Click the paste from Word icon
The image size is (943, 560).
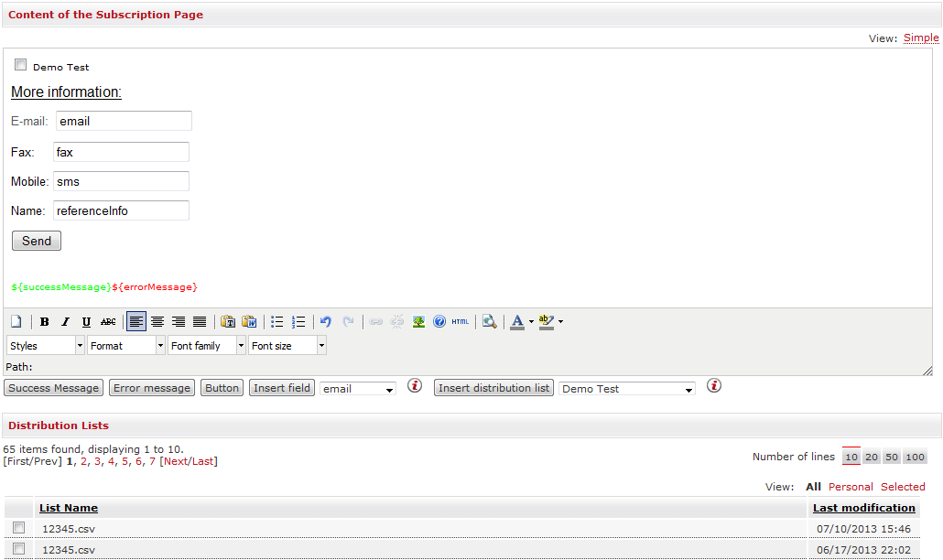248,322
